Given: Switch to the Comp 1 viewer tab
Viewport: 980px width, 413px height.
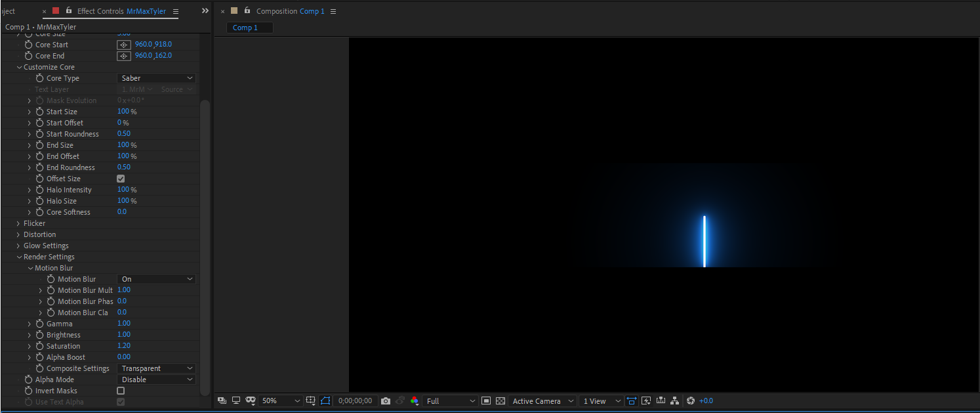Looking at the screenshot, I should tap(249, 27).
